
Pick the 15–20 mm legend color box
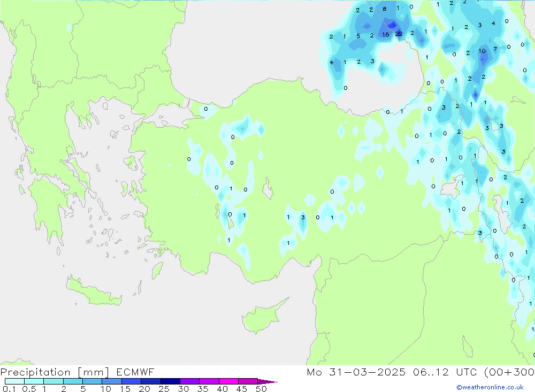[x=131, y=381]
